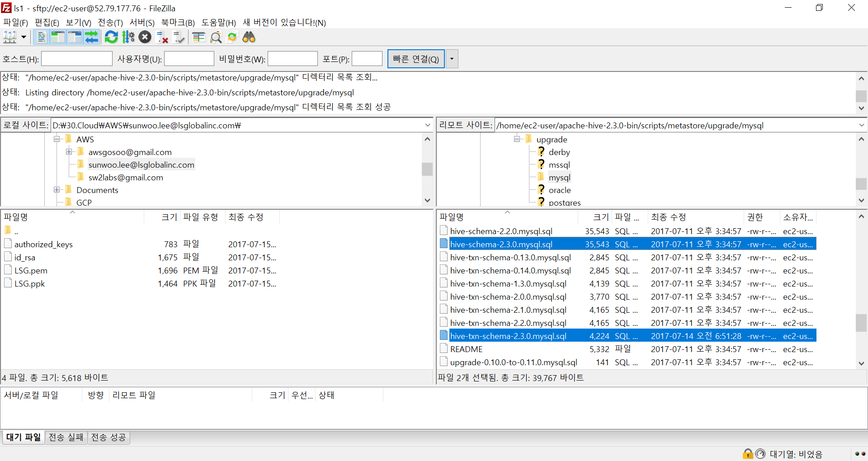Toggle synchronized browsing
868x461 pixels.
[232, 37]
